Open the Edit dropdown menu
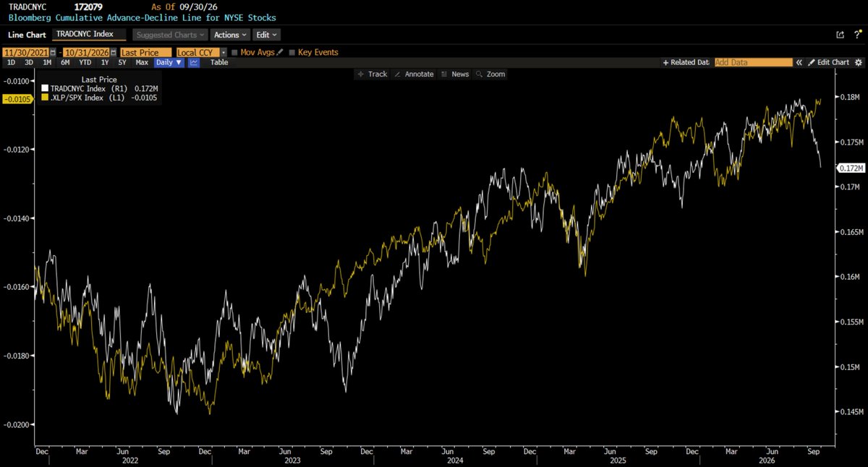 266,35
